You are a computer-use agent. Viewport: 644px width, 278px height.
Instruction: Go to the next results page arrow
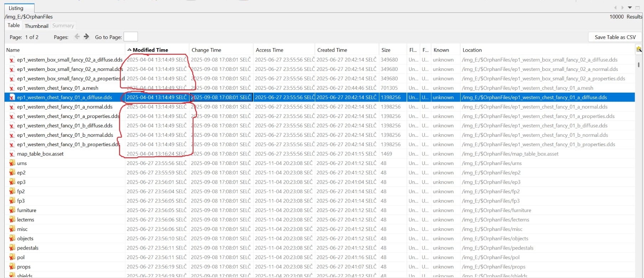(x=86, y=37)
